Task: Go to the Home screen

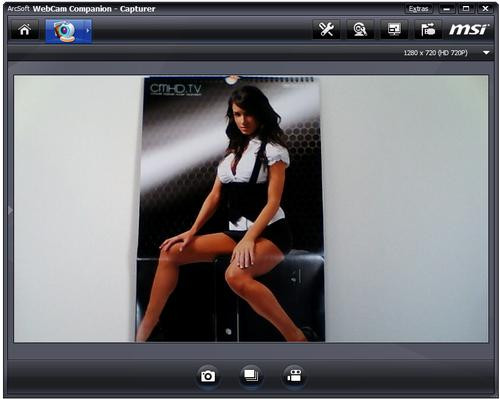Action: (x=25, y=30)
